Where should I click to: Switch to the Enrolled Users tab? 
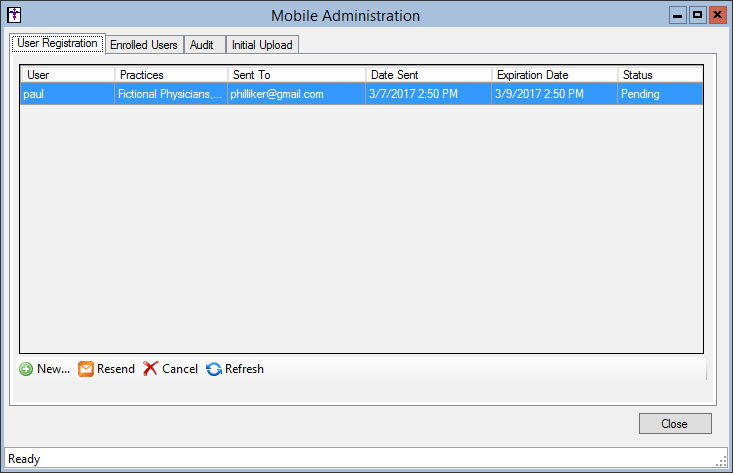tap(143, 45)
